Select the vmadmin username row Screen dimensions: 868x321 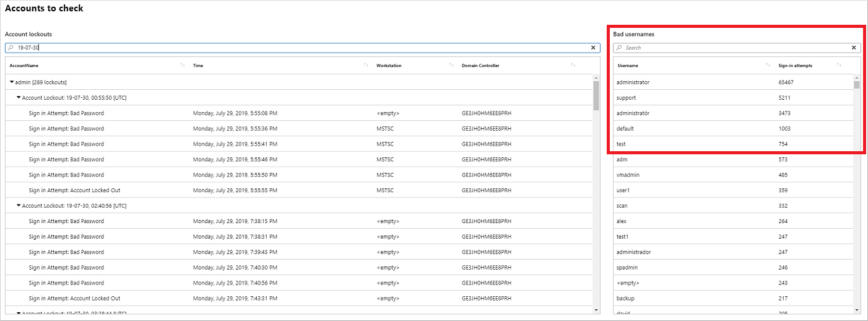733,175
